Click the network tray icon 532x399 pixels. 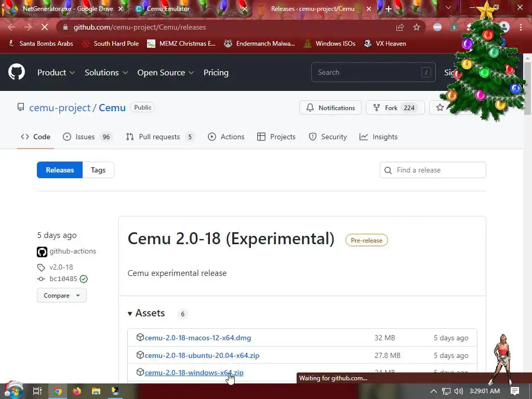pyautogui.click(x=446, y=391)
